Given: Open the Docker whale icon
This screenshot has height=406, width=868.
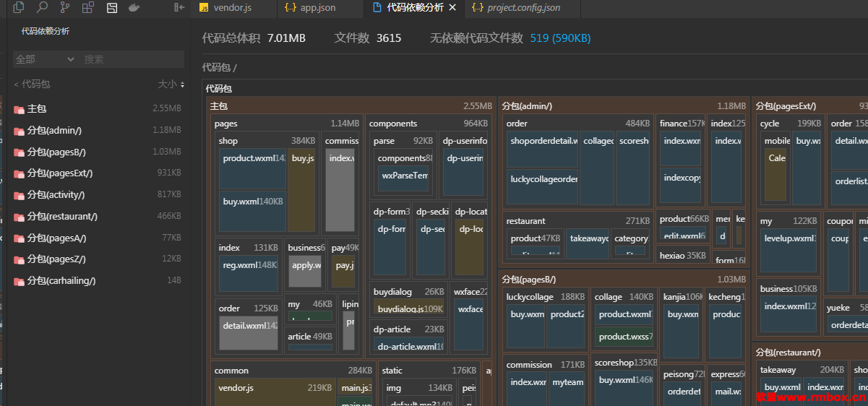Looking at the screenshot, I should pos(134,7).
